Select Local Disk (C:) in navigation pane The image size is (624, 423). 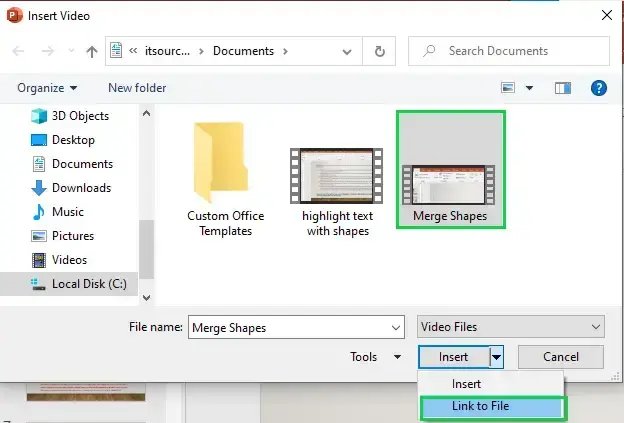pos(69,284)
